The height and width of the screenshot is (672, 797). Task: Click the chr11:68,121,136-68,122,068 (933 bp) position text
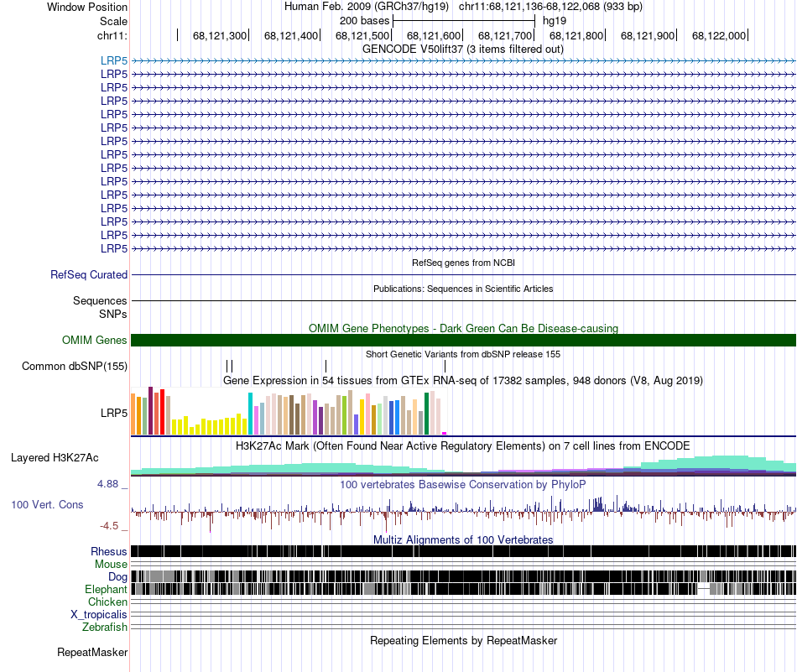point(550,7)
